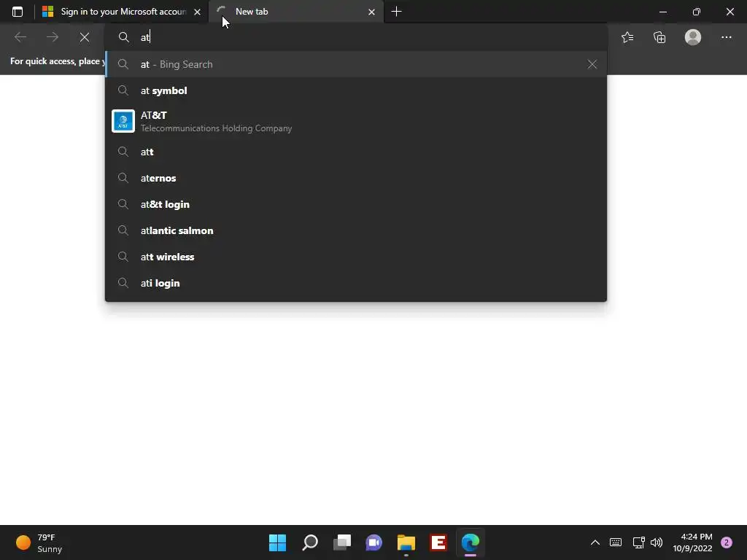The image size is (747, 560).
Task: Open the touch keyboard tray icon
Action: pyautogui.click(x=616, y=542)
